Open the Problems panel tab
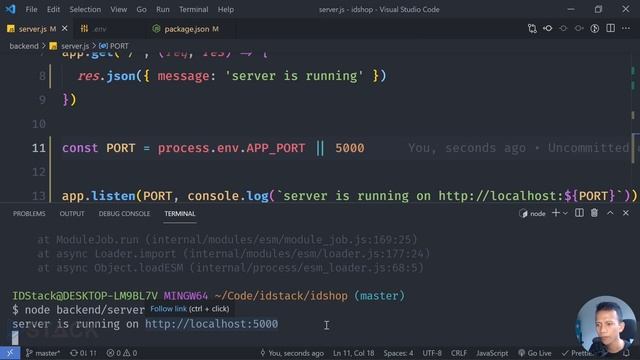 coord(29,213)
